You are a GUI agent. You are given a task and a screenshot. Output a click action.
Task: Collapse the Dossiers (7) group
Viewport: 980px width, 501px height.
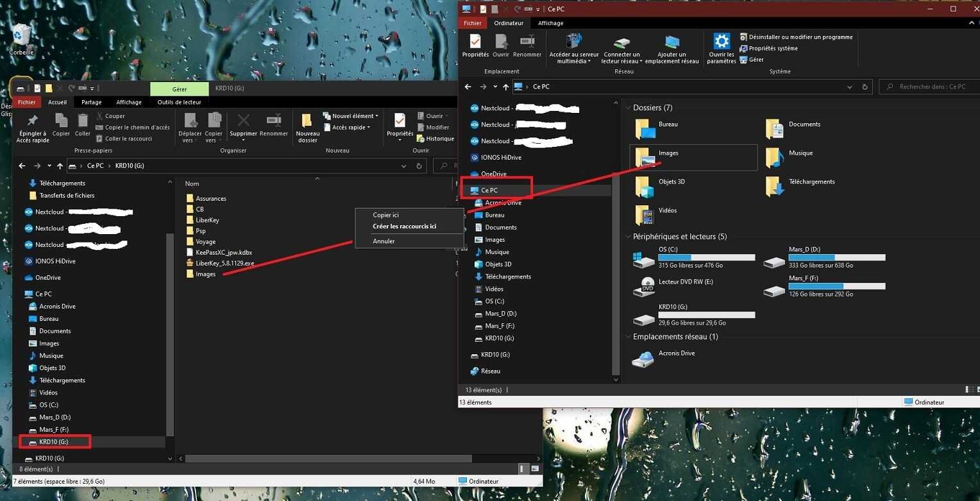pyautogui.click(x=628, y=108)
